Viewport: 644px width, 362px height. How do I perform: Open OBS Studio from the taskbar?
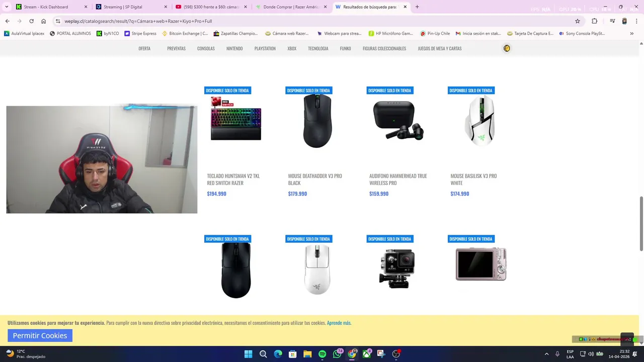pos(396,354)
